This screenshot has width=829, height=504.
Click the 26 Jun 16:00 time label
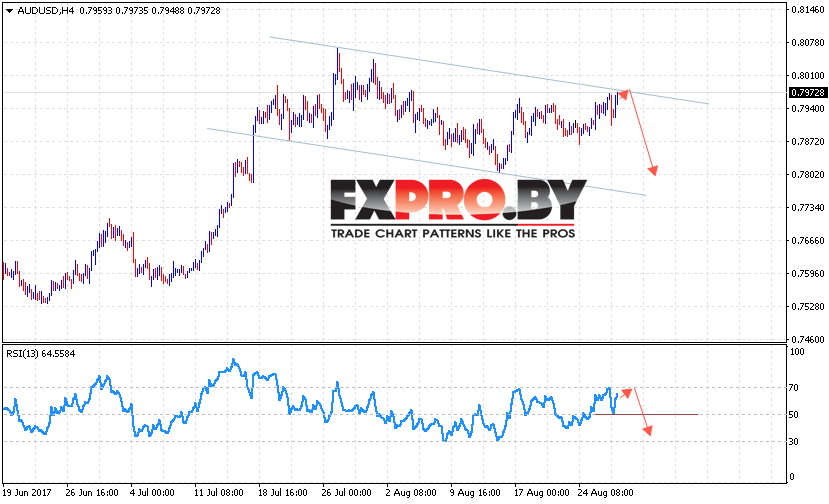[92, 493]
